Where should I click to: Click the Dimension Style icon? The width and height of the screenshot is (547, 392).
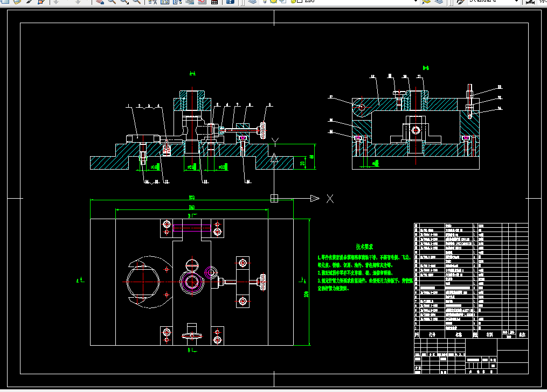530,2
